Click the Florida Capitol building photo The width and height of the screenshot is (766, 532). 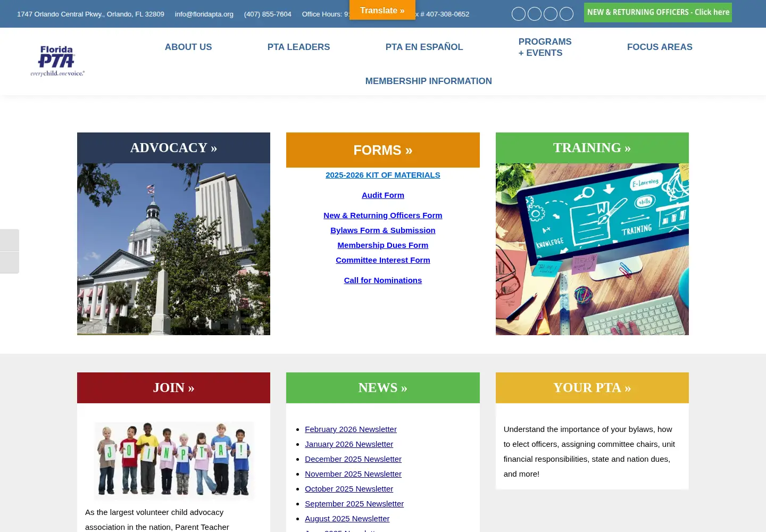click(173, 249)
